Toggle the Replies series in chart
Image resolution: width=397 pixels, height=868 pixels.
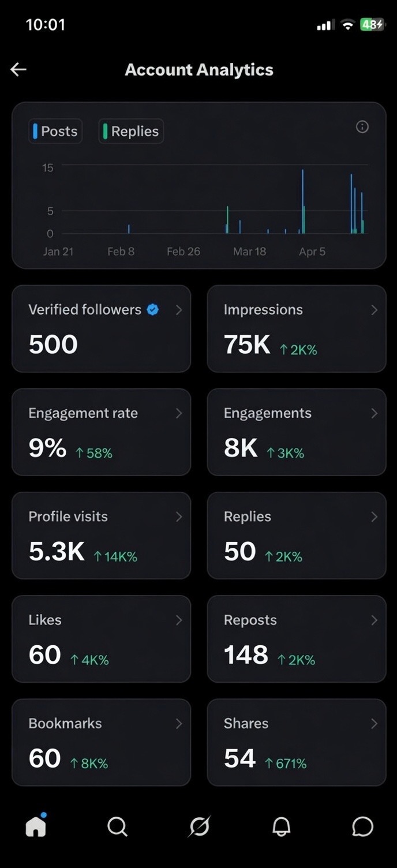pos(131,131)
